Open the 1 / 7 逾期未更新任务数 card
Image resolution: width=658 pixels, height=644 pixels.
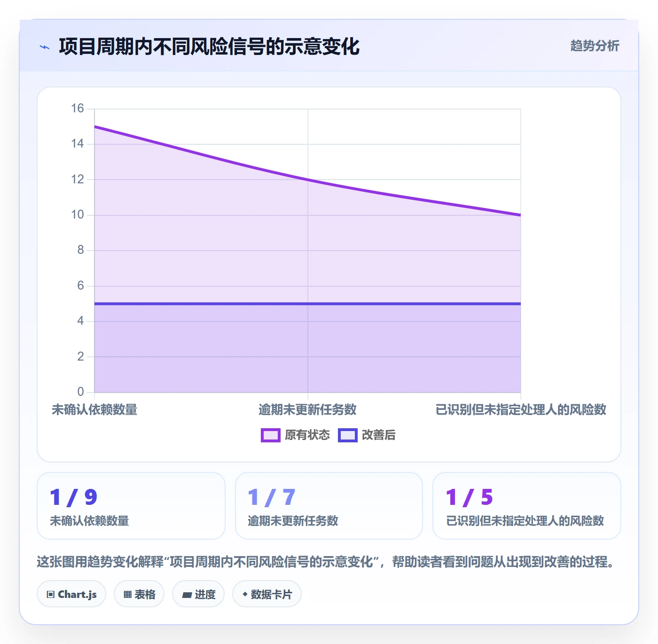pyautogui.click(x=329, y=506)
